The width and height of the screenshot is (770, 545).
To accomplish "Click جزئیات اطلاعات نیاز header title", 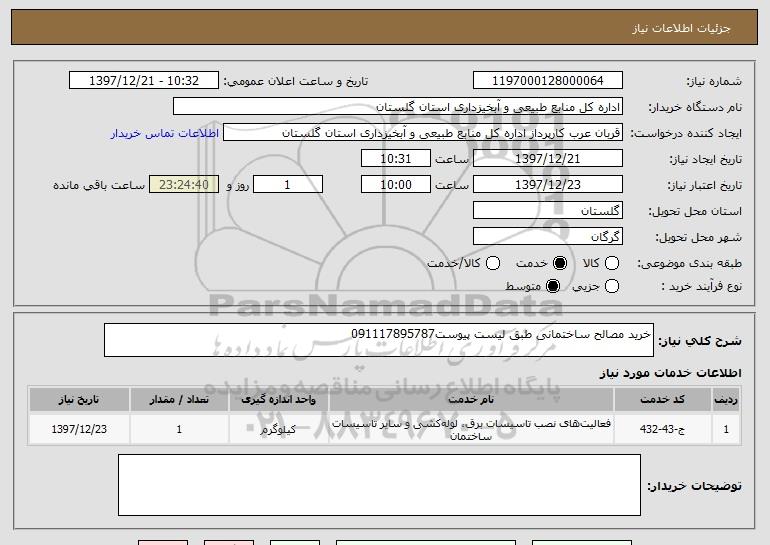I will coord(681,28).
